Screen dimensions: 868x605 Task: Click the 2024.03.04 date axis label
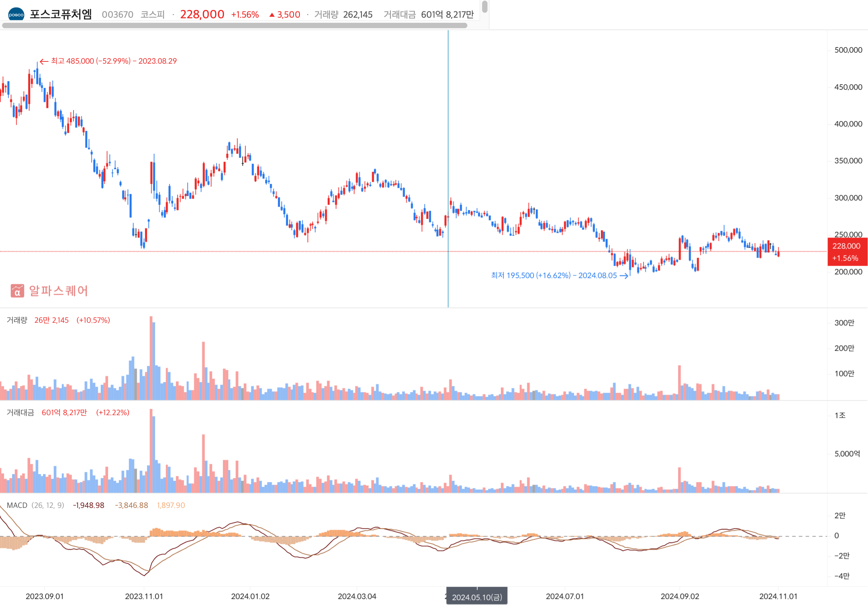(x=357, y=597)
